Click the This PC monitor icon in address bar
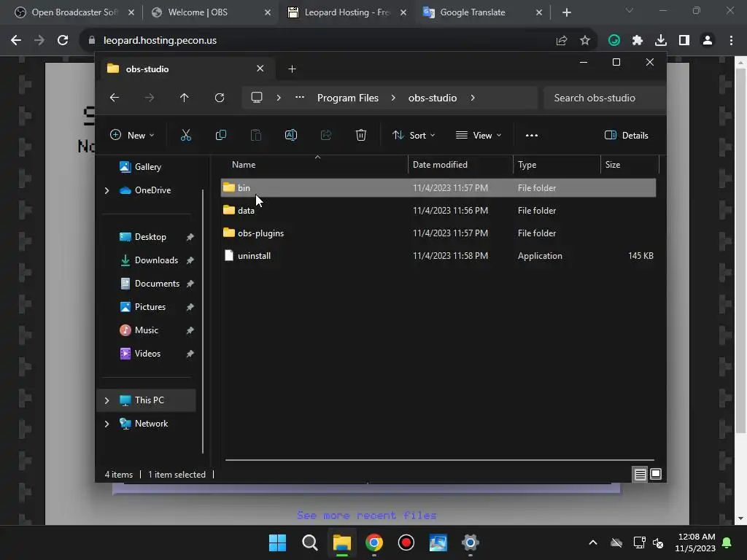Image resolution: width=747 pixels, height=560 pixels. [257, 98]
